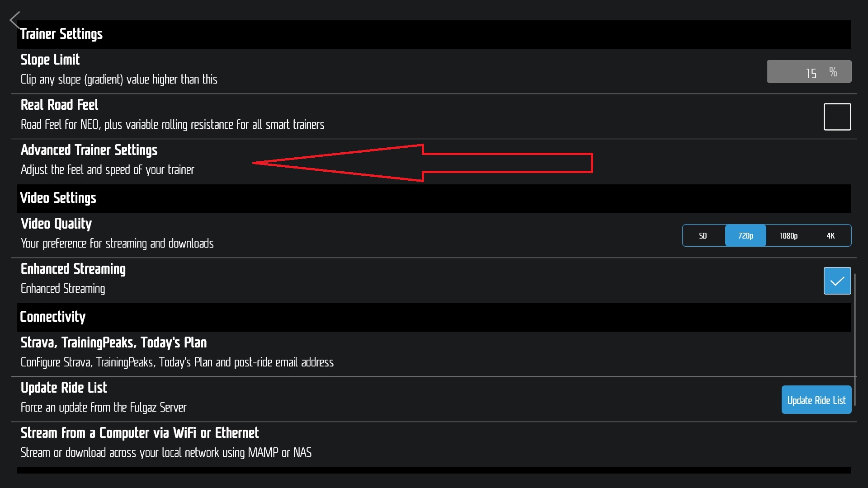This screenshot has width=868, height=488.
Task: Choose 1080p video quality
Action: [788, 235]
